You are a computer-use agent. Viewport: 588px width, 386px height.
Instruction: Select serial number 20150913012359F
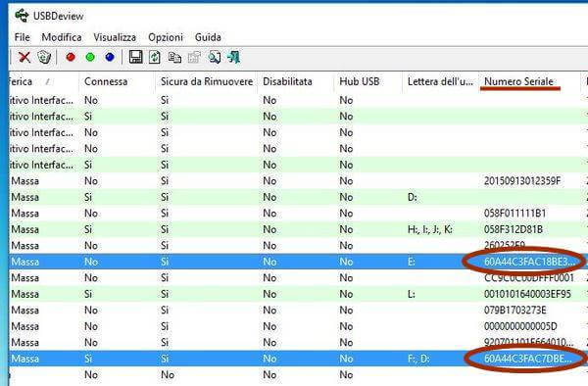(x=522, y=181)
